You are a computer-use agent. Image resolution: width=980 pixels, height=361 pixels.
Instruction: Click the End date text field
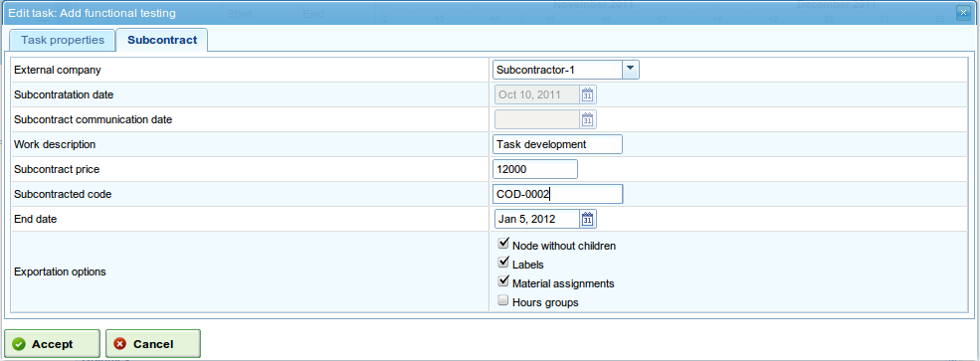tap(537, 219)
